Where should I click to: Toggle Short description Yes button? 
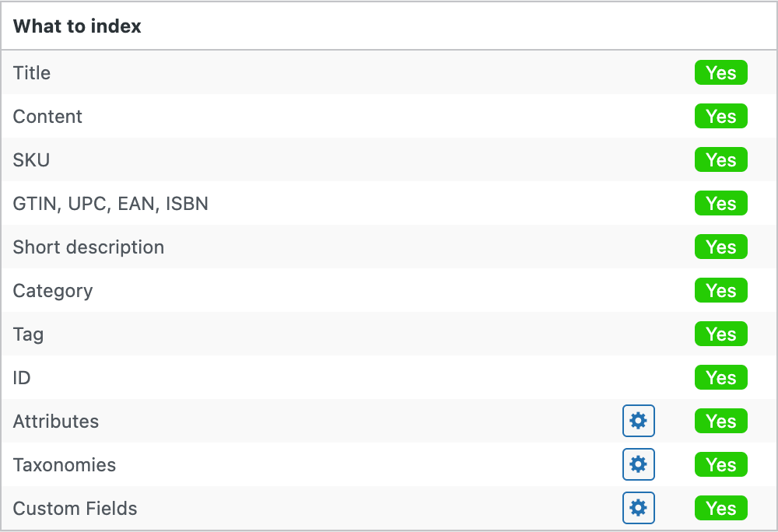pyautogui.click(x=720, y=247)
